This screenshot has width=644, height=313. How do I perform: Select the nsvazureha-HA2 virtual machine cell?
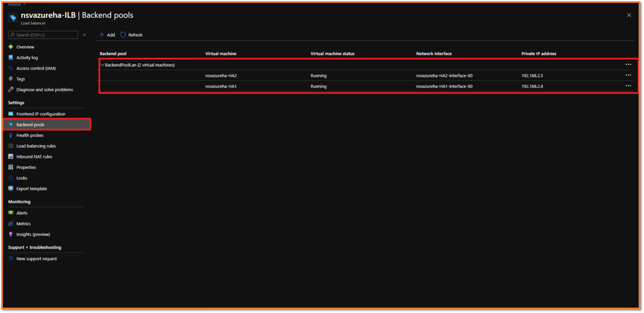click(x=221, y=75)
